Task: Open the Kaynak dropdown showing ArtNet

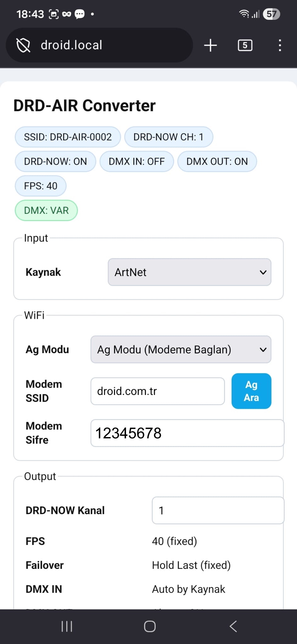Action: tap(189, 272)
